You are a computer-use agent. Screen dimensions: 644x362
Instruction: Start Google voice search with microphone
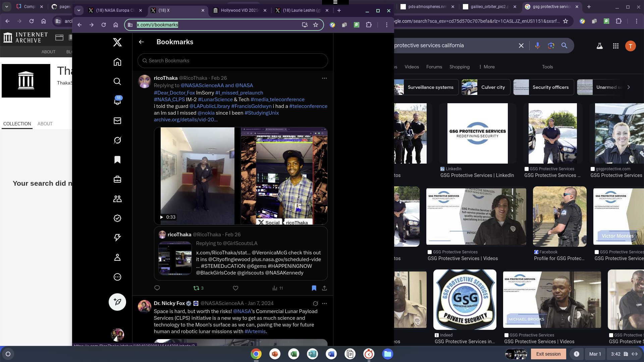tap(537, 46)
